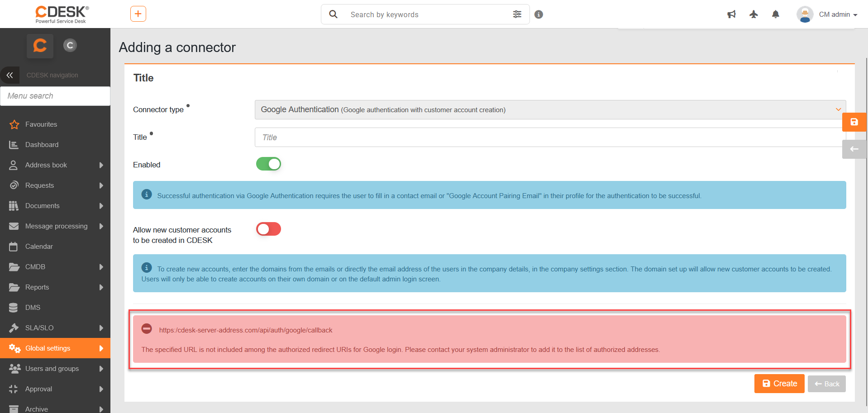868x413 pixels.
Task: Click the grey C module icon
Action: tap(70, 45)
